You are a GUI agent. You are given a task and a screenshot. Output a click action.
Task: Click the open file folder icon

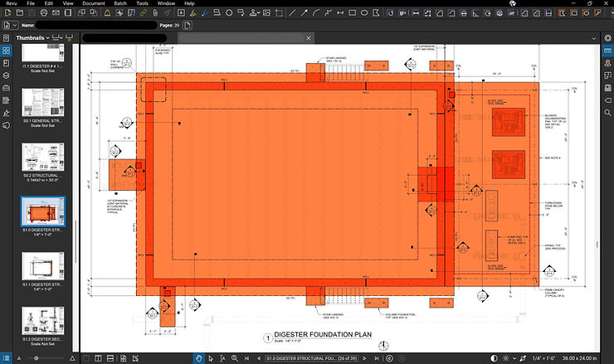(19, 13)
